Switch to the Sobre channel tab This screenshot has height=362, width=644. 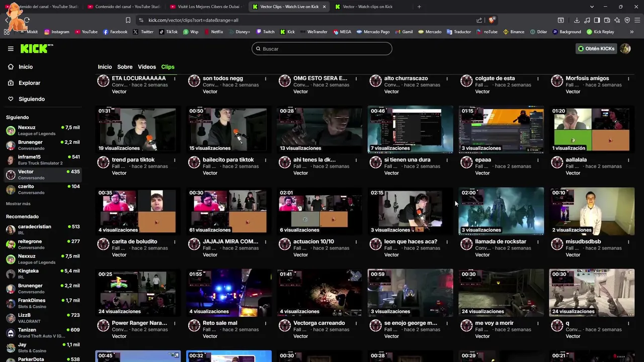click(125, 67)
